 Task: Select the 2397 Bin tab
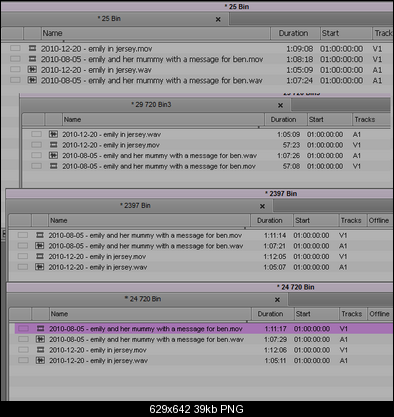tap(139, 206)
